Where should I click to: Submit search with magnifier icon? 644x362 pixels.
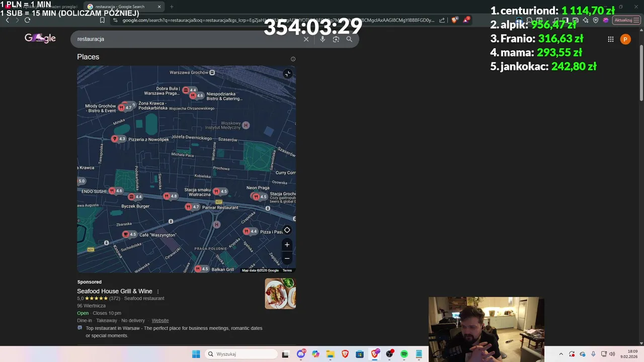click(349, 39)
